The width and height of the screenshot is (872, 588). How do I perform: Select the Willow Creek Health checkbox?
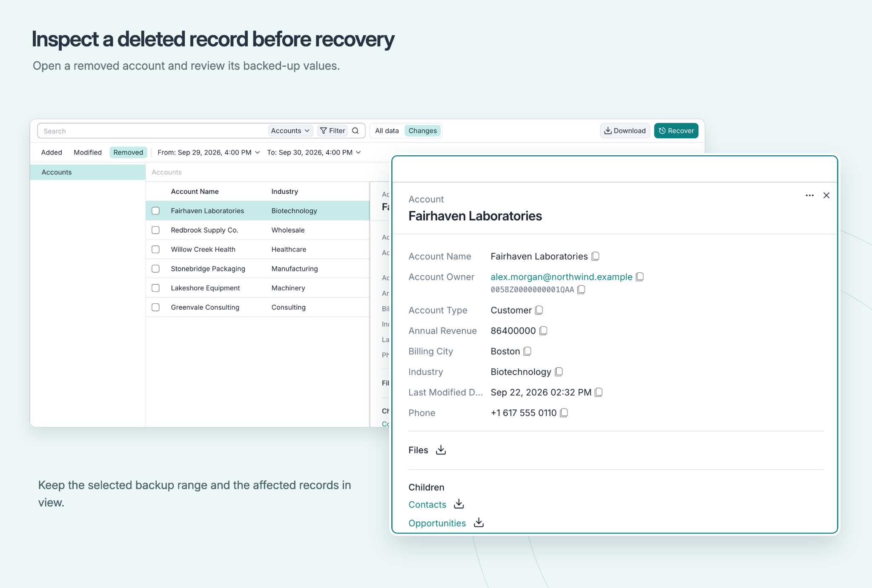[x=156, y=249]
